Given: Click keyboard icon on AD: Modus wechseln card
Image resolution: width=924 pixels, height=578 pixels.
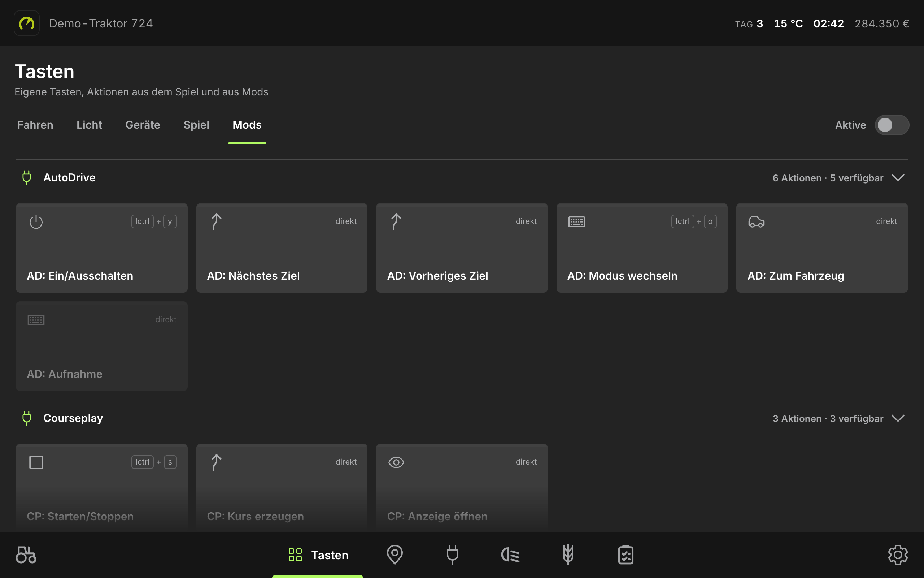Looking at the screenshot, I should pos(576,222).
